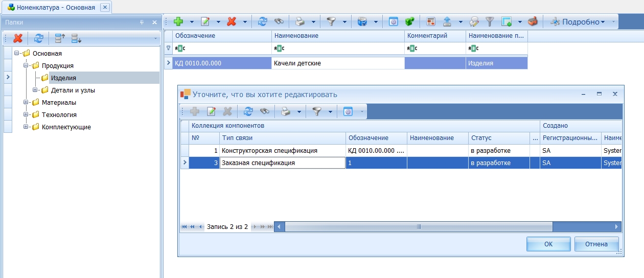Viewport: 644px width, 278px height.
Task: Click the Наименование filter field in main table
Action: point(338,48)
